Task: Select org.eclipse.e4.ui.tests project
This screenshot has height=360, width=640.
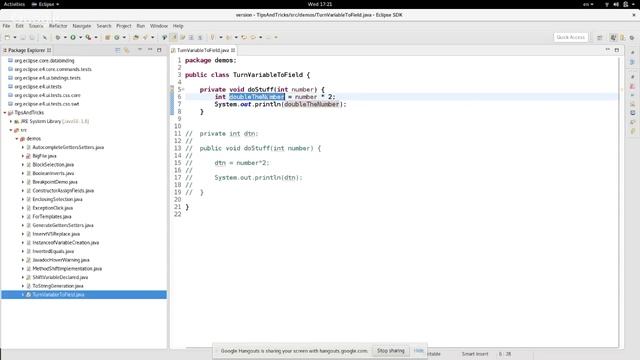Action: click(38, 87)
